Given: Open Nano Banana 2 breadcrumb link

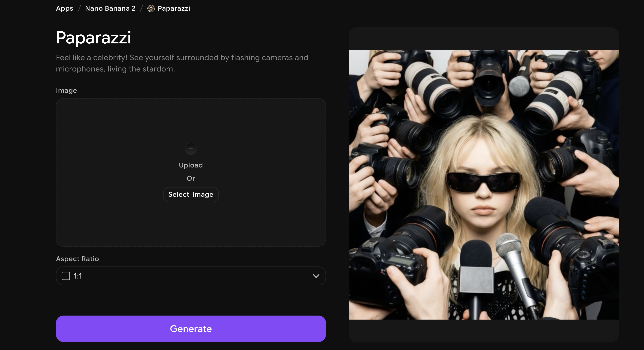Looking at the screenshot, I should (110, 8).
